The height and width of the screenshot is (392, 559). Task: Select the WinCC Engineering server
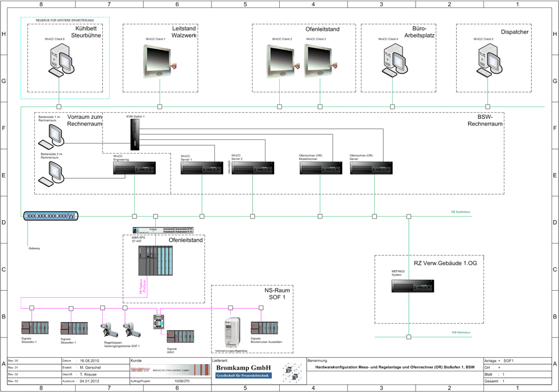click(135, 168)
